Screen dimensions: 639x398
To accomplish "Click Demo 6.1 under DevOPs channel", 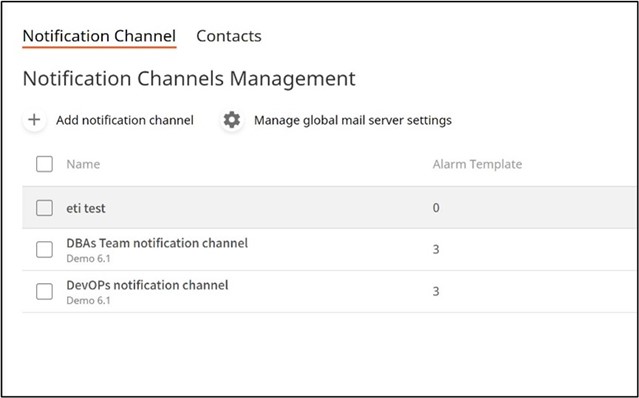I will [88, 301].
